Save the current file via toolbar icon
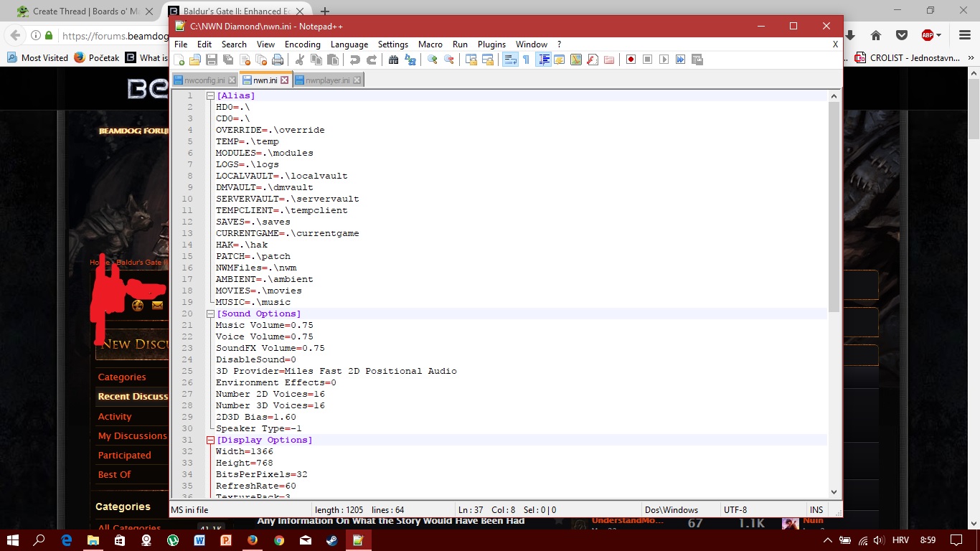Viewport: 980px width, 551px height. [212, 60]
